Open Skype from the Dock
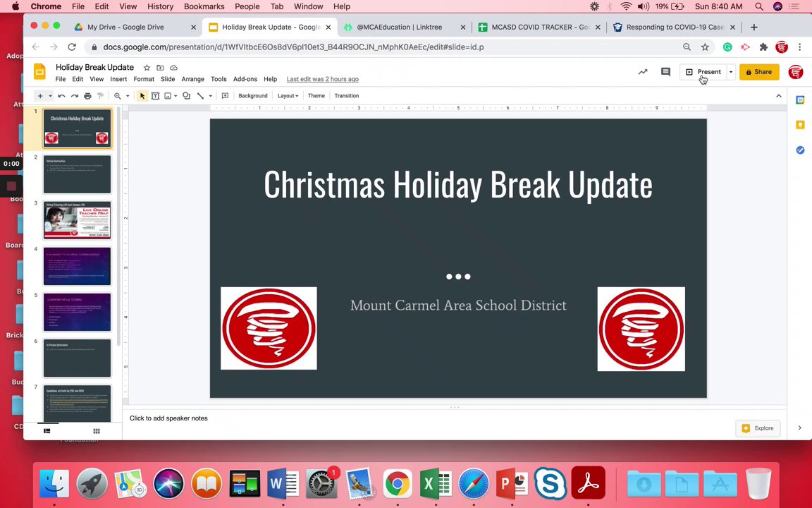Image resolution: width=812 pixels, height=508 pixels. pos(550,483)
